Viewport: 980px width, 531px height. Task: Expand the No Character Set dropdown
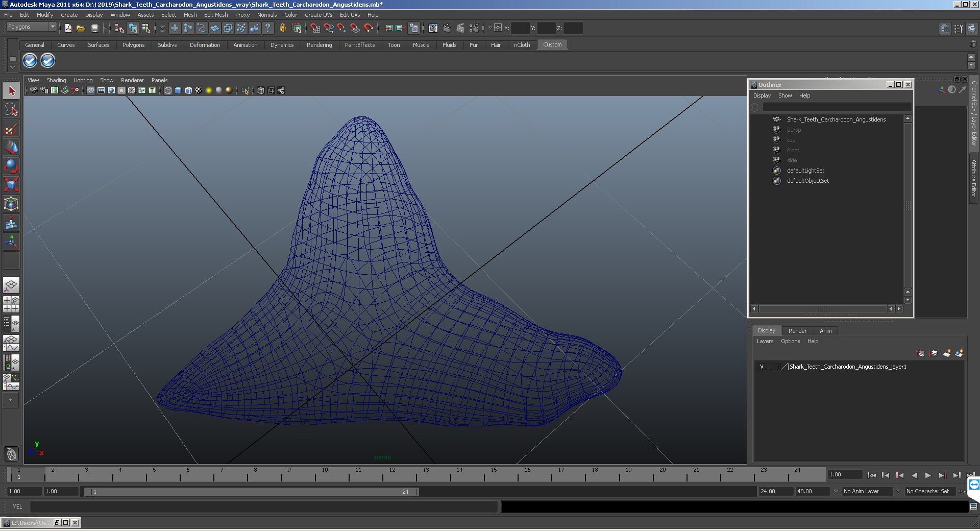[x=932, y=491]
